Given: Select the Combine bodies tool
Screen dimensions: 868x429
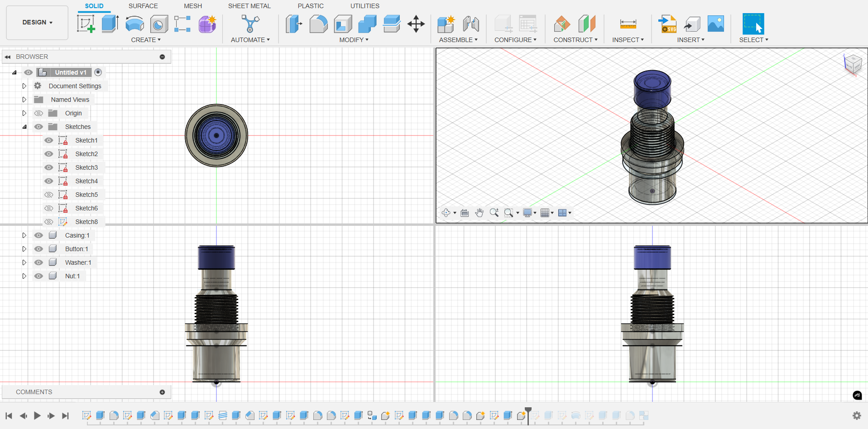Looking at the screenshot, I should click(x=367, y=24).
